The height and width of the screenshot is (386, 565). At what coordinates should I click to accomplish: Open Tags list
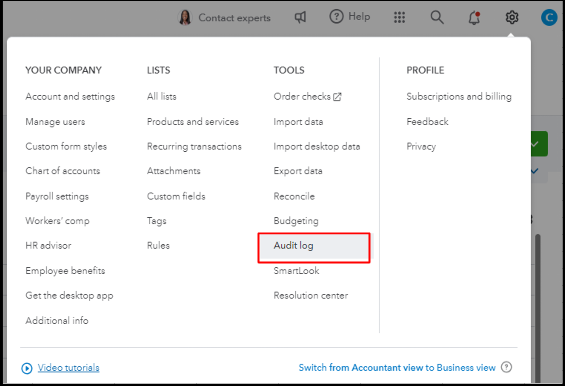(x=157, y=221)
